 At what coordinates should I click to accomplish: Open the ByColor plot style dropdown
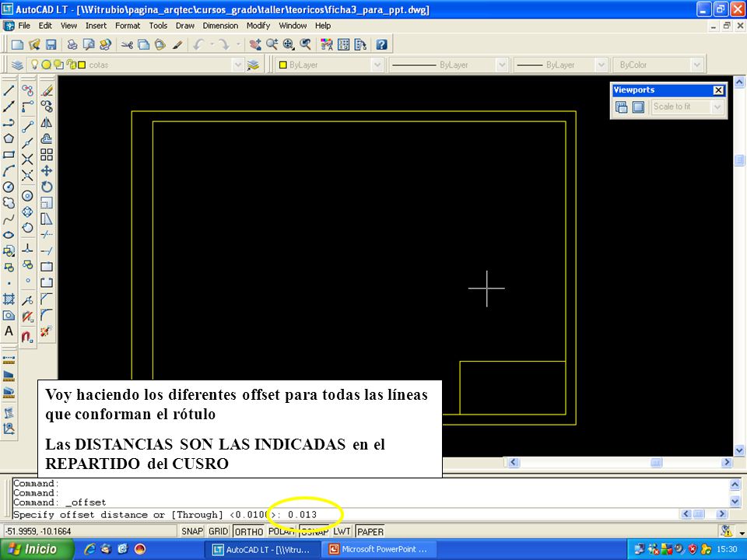tap(697, 65)
